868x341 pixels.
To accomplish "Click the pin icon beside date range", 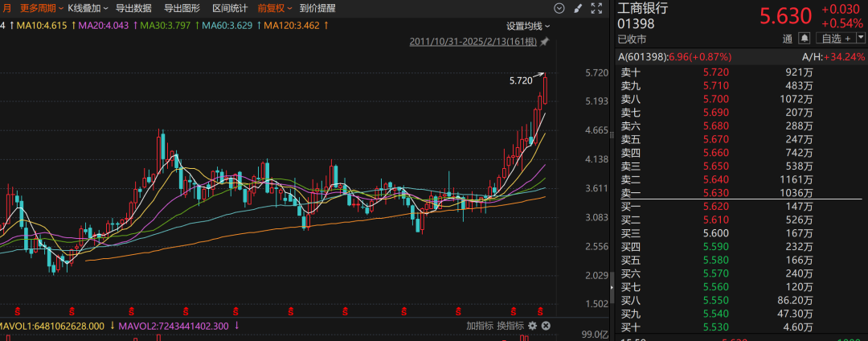I will pyautogui.click(x=545, y=41).
